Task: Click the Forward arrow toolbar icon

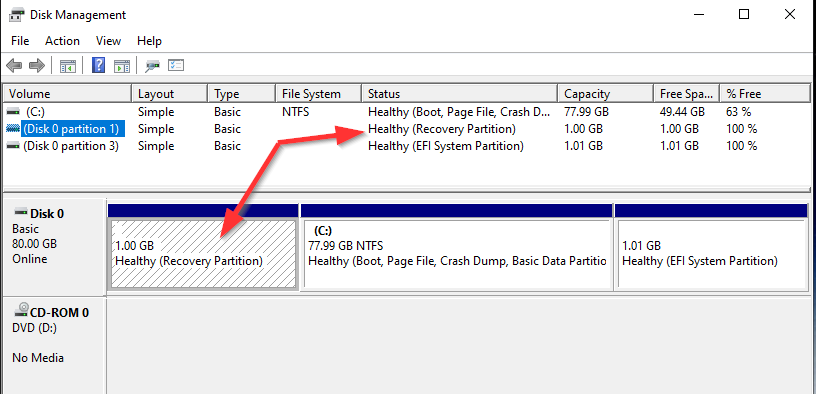Action: point(36,66)
